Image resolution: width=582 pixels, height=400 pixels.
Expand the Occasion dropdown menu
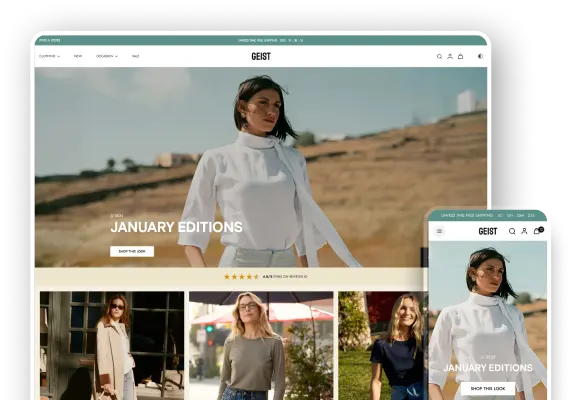(107, 56)
